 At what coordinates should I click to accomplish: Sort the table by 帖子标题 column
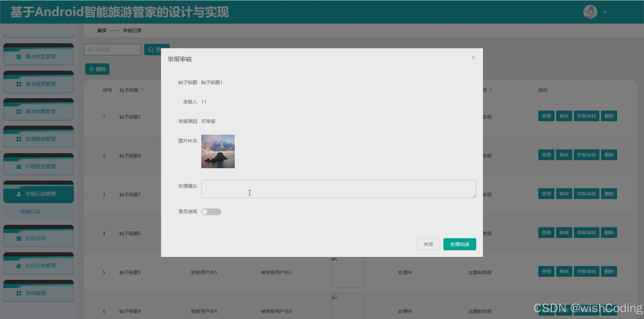142,90
